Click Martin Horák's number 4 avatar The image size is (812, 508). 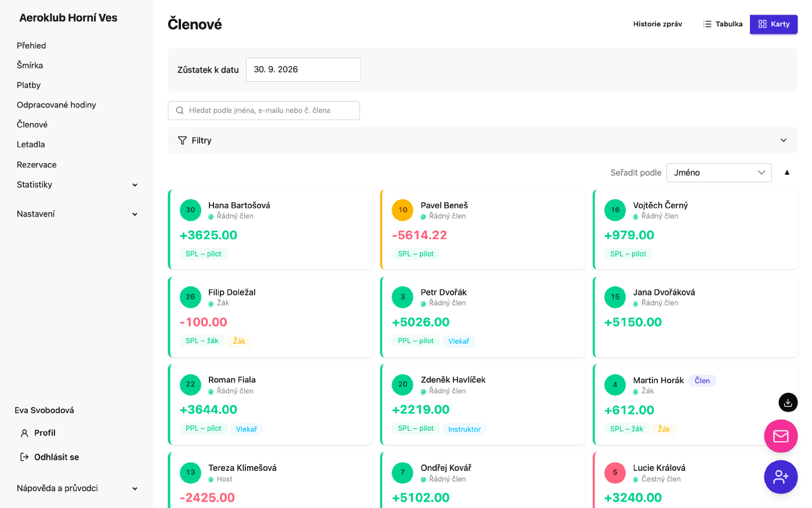(x=615, y=385)
